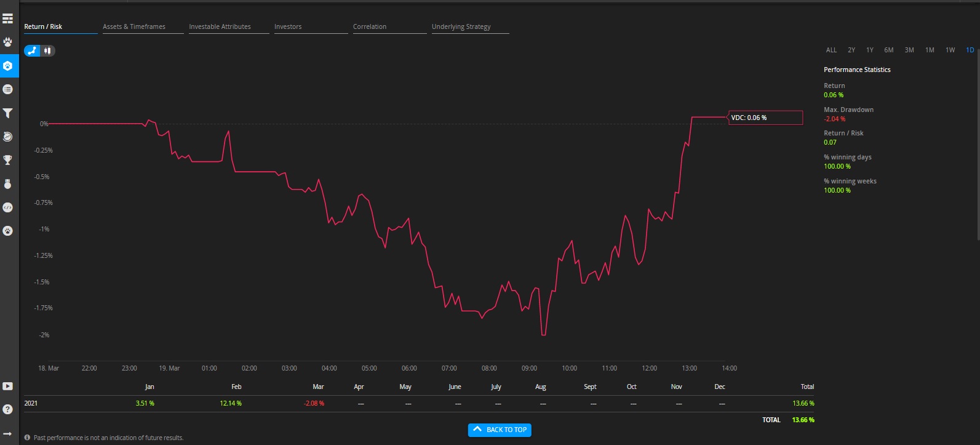Open the Correlation tab link
Screen dimensions: 980x445
pyautogui.click(x=370, y=27)
